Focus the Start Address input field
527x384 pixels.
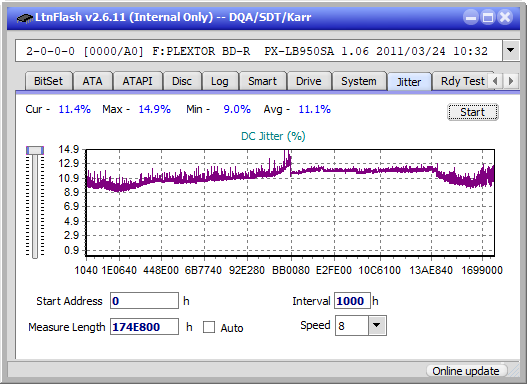point(145,301)
